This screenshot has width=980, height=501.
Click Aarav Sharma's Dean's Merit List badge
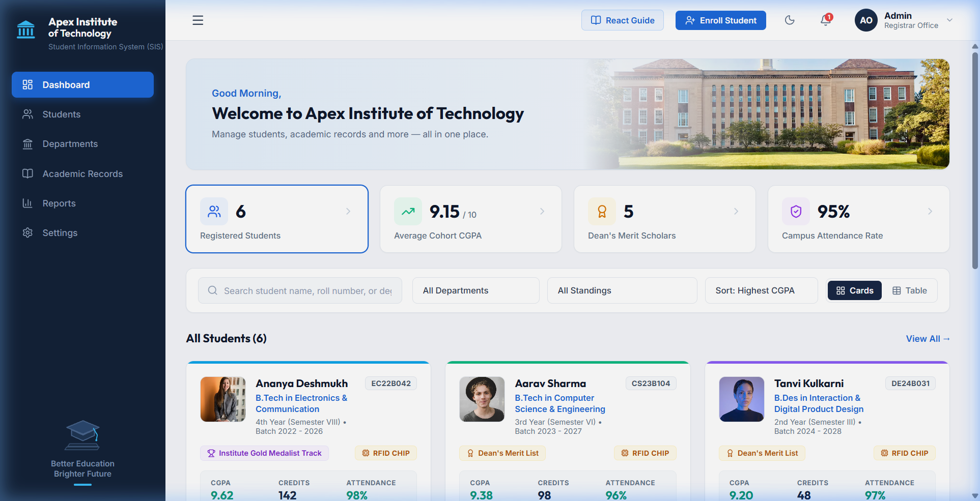[502, 453]
